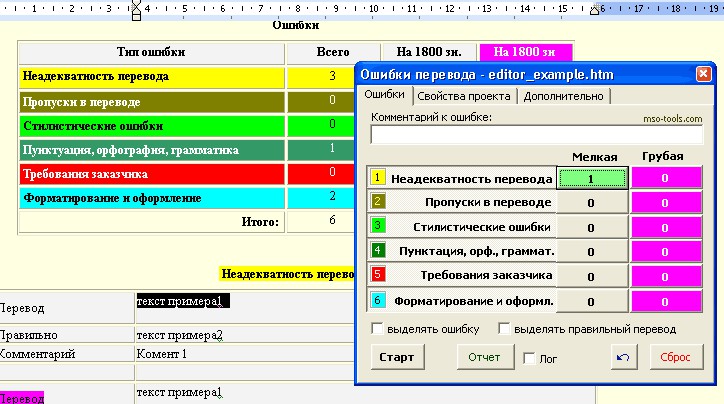Click 'Грубая' column header
Viewport: 724px width, 404px height.
pyautogui.click(x=663, y=156)
